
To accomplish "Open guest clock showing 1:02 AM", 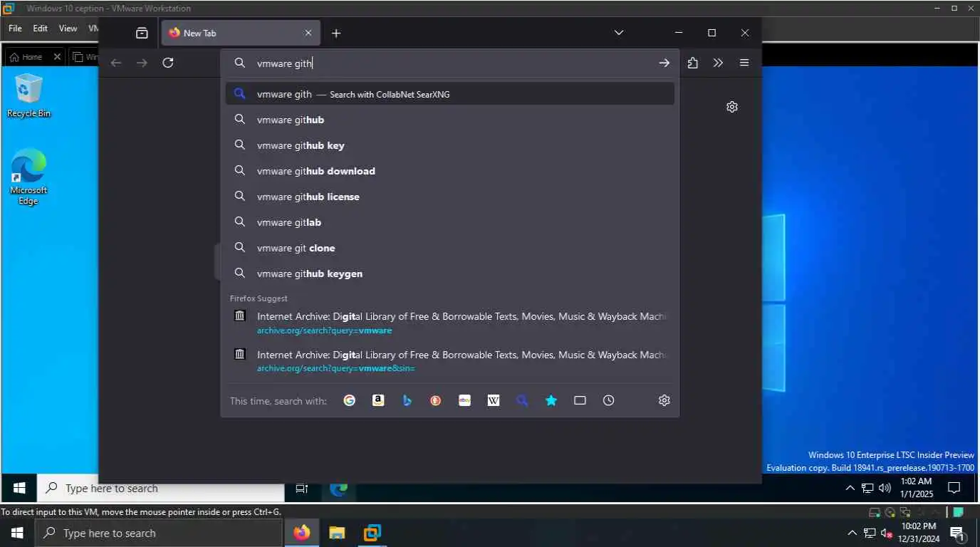I will (917, 488).
